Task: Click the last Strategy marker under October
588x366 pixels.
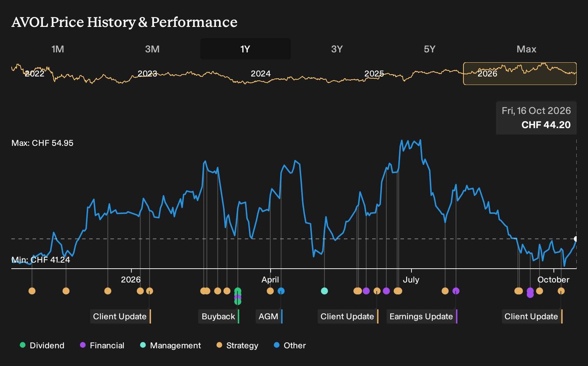Action: (x=561, y=291)
